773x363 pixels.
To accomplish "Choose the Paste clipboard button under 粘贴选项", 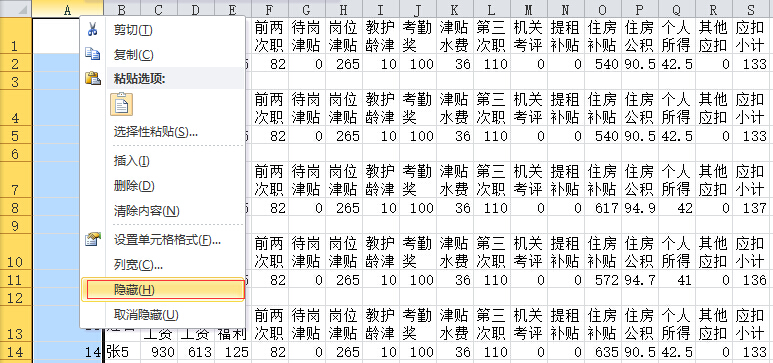I will pos(121,104).
